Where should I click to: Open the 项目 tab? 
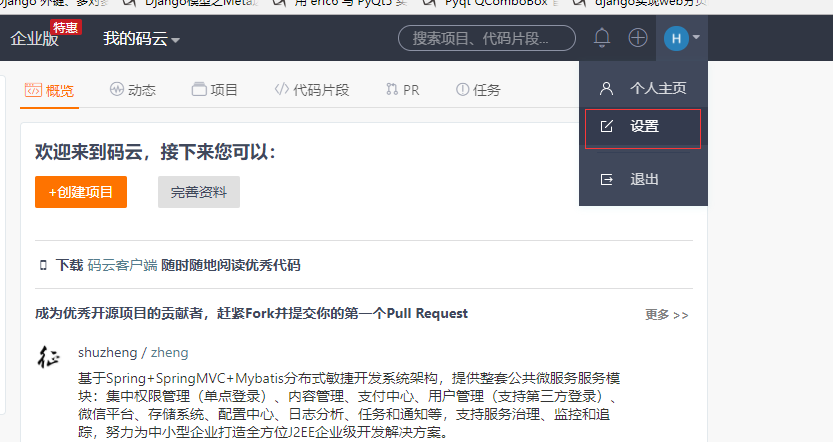(215, 90)
